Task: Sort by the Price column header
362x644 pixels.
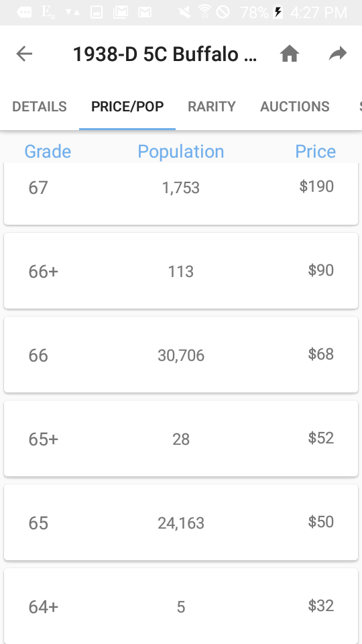Action: (x=316, y=152)
